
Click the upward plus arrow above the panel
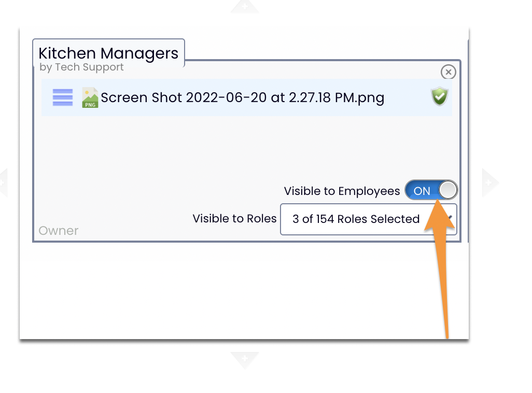click(245, 6)
